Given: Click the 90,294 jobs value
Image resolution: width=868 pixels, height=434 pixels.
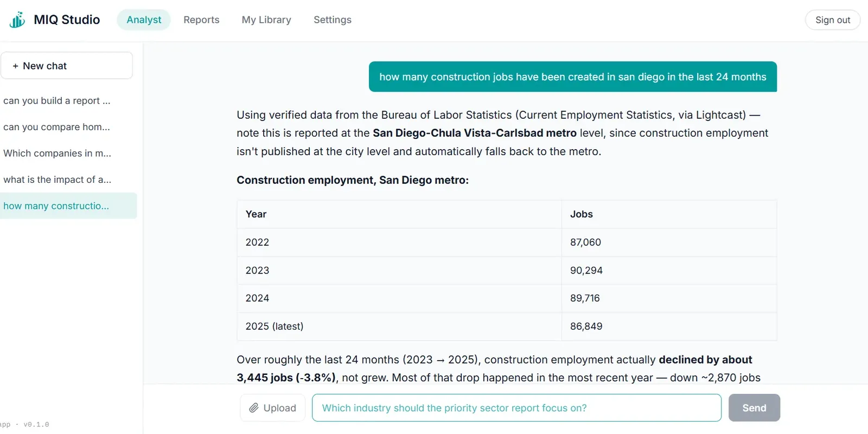Looking at the screenshot, I should pos(586,270).
